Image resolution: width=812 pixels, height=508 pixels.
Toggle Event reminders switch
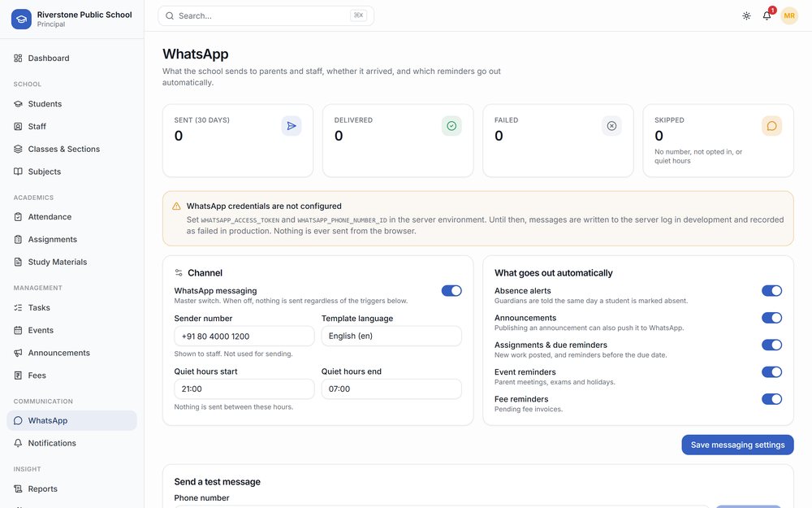click(x=771, y=371)
